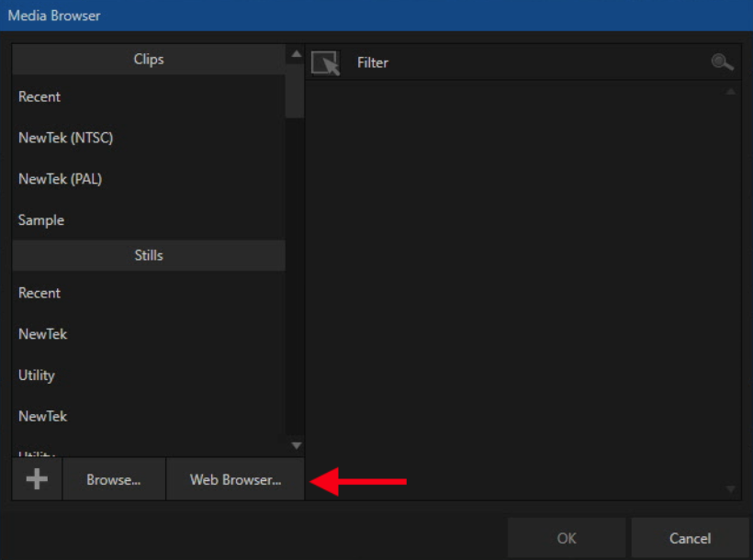Click the selection cursor icon beside Filter

[326, 63]
